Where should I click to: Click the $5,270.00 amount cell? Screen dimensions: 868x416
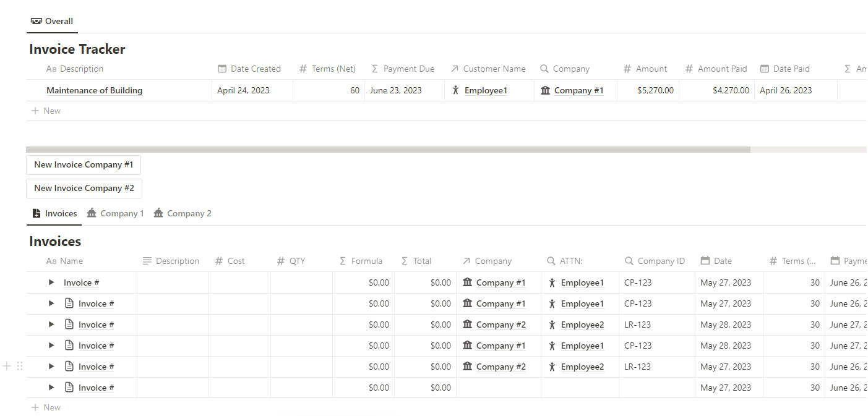648,90
